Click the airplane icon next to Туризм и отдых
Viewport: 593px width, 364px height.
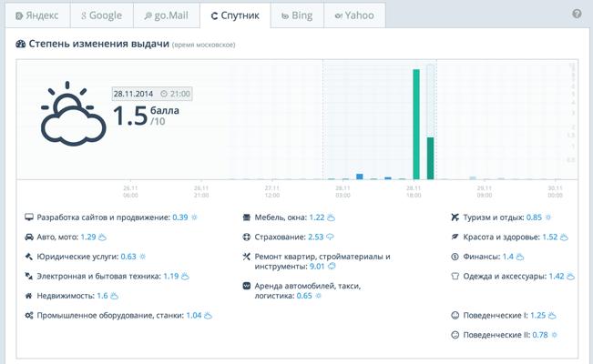(x=455, y=217)
